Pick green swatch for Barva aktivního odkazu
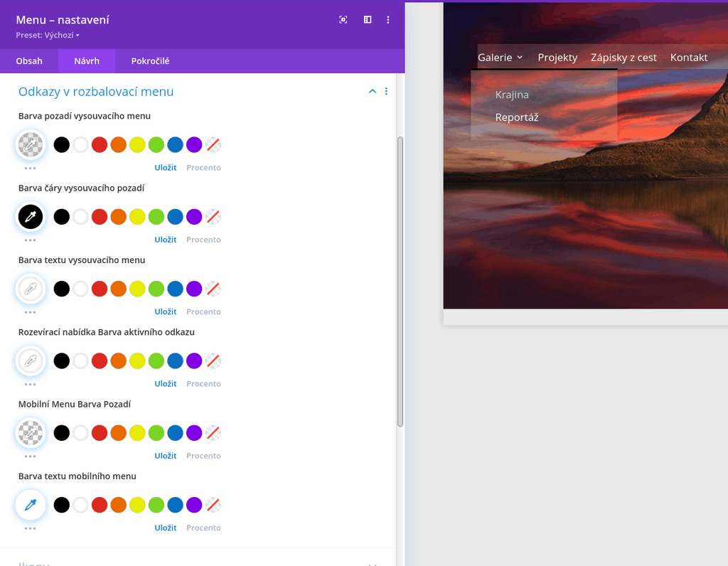 coord(156,361)
